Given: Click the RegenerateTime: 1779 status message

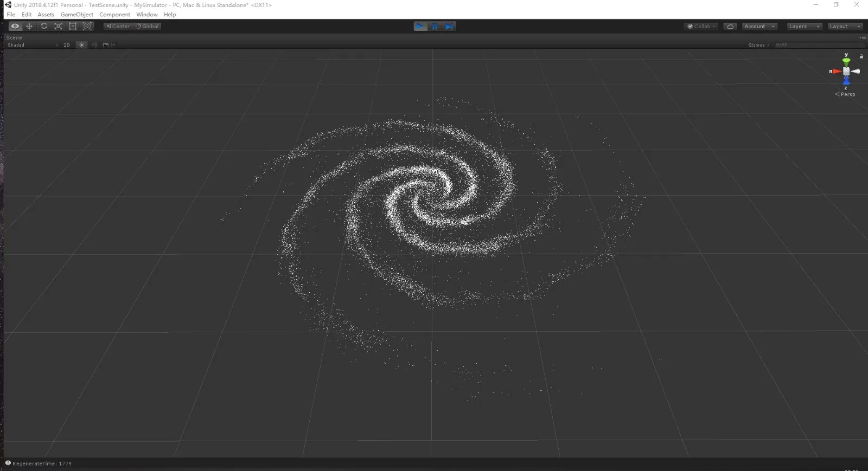Looking at the screenshot, I should click(42, 463).
